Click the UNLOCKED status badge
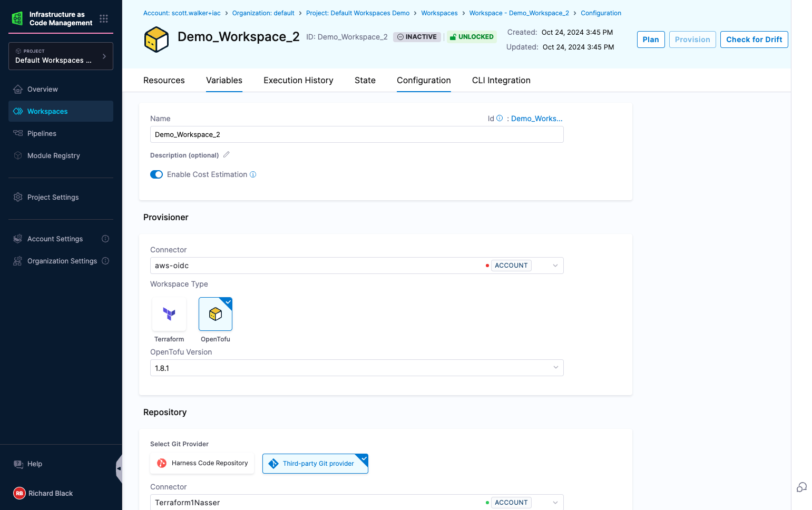Image resolution: width=812 pixels, height=510 pixels. point(472,37)
